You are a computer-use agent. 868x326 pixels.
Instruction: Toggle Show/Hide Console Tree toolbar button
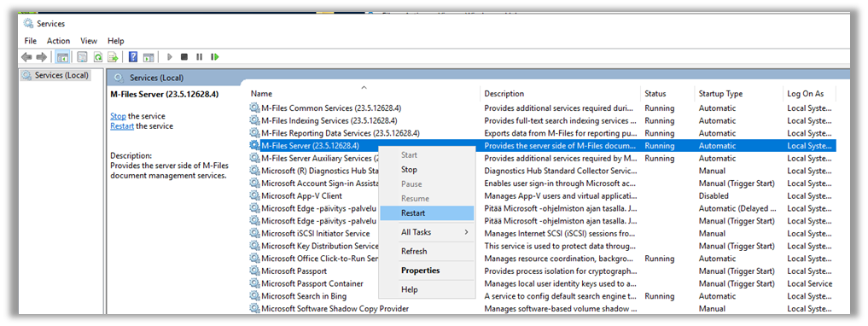pos(62,57)
